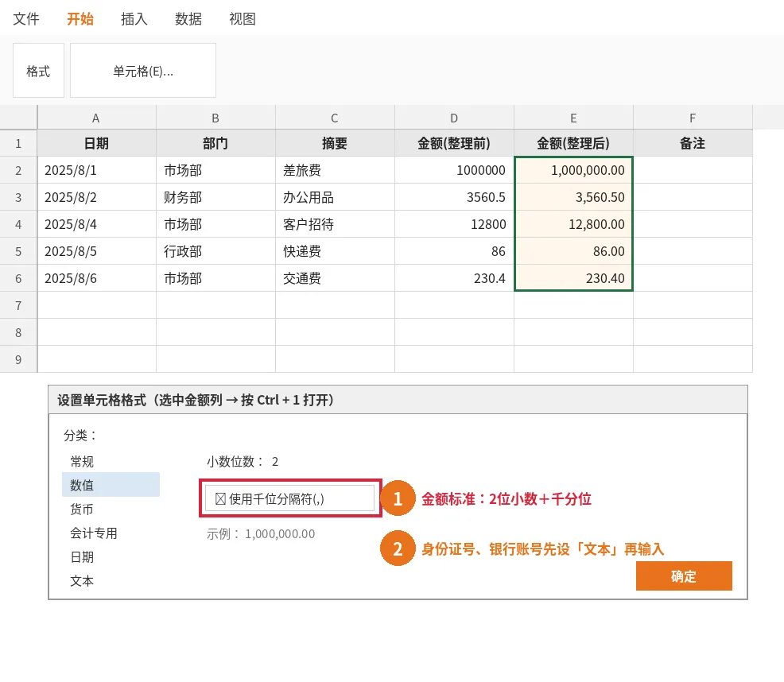Select column A header

(x=96, y=118)
